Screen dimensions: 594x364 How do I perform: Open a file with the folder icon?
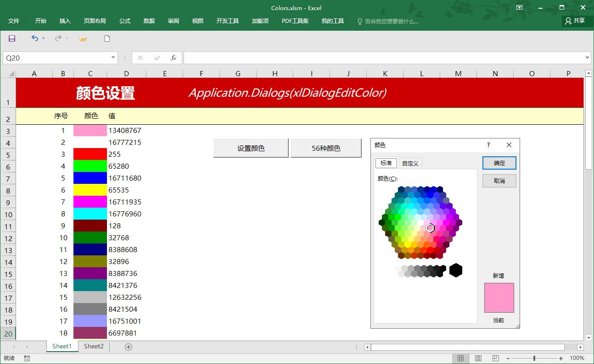click(83, 39)
